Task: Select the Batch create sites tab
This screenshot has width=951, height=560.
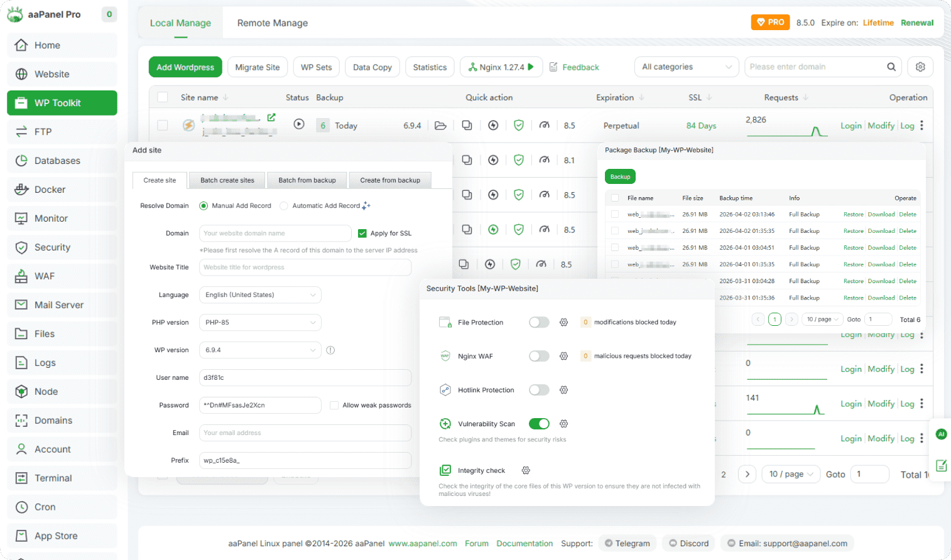Action: point(227,180)
